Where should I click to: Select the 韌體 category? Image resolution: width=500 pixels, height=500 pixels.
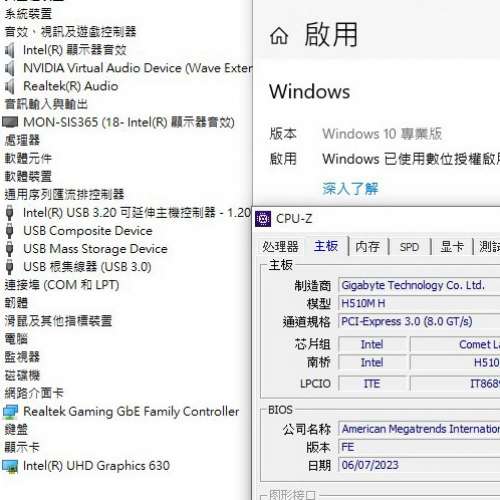coord(16,303)
